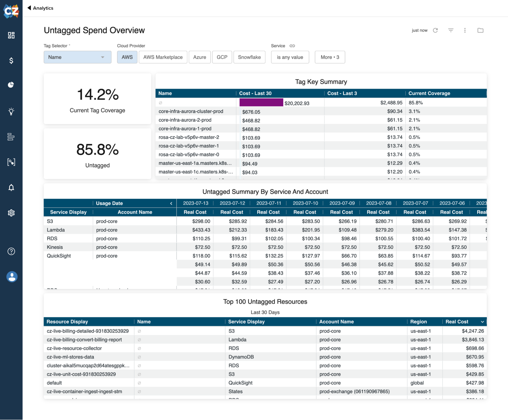Screen dimensions: 508x420
Task: Toggle the AWS cloud provider filter
Action: coord(127,57)
